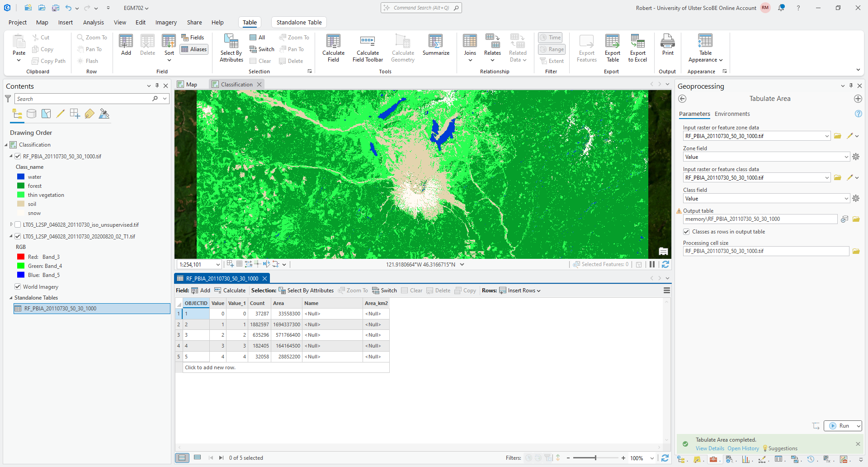Open the Analysis ribbon tab

point(93,22)
